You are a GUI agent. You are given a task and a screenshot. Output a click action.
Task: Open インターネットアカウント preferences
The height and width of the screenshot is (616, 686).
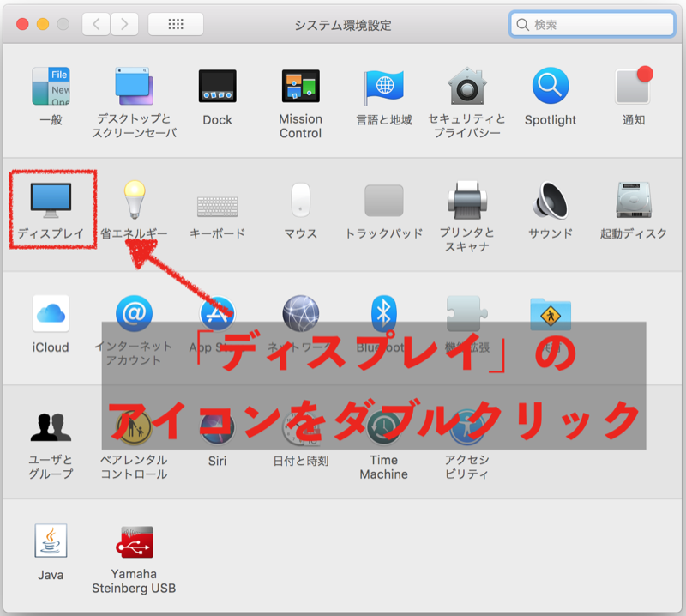[134, 314]
